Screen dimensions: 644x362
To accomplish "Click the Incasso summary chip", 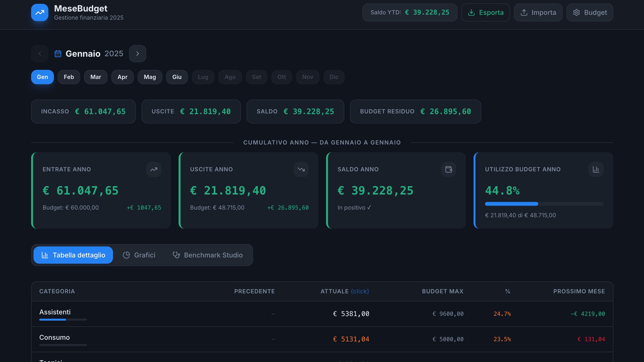I will [83, 111].
